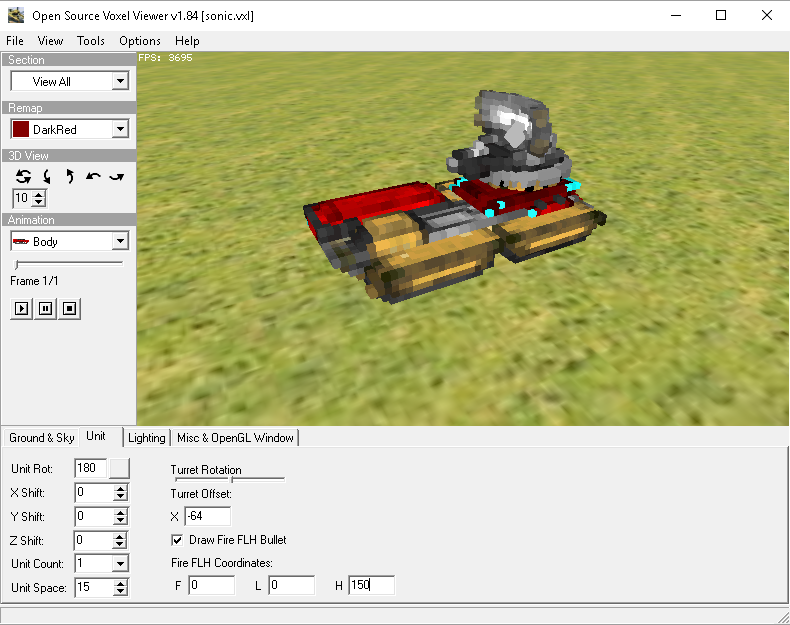
Task: Click the last rotation arrow in 3D View
Action: [x=116, y=176]
